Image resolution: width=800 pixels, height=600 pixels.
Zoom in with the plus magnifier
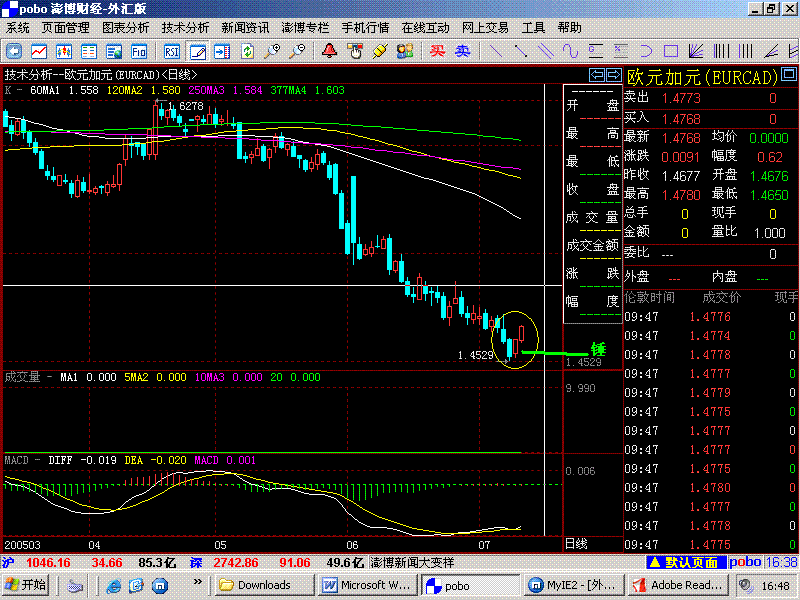[x=272, y=52]
